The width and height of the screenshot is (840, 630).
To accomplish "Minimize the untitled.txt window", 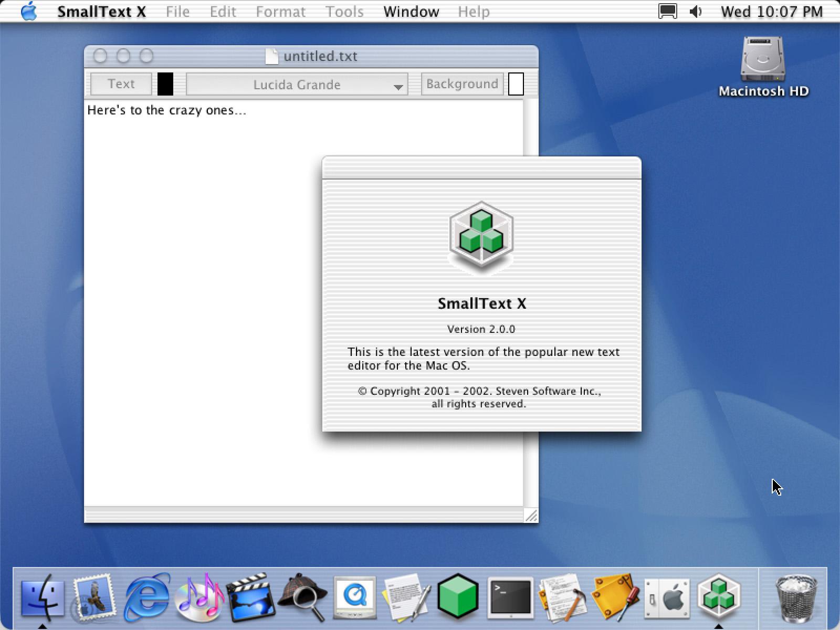I will coord(123,56).
